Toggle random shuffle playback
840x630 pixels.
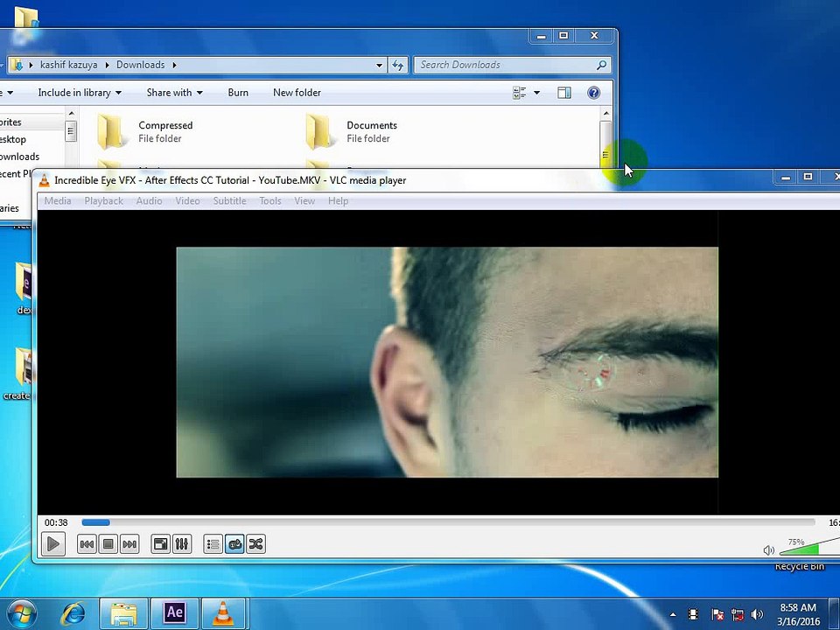[x=255, y=544]
